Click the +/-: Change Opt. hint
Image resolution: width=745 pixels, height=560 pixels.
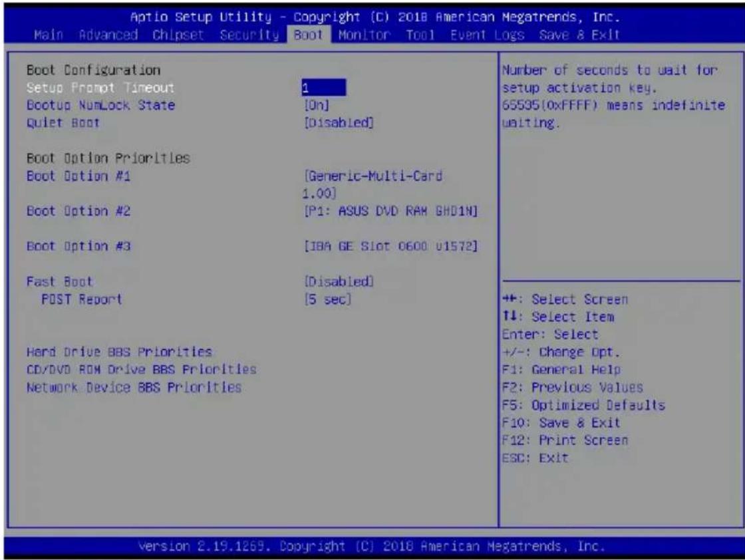coord(561,352)
